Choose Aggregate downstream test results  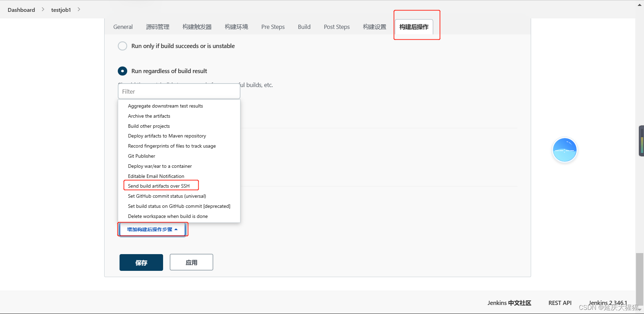[x=165, y=106]
